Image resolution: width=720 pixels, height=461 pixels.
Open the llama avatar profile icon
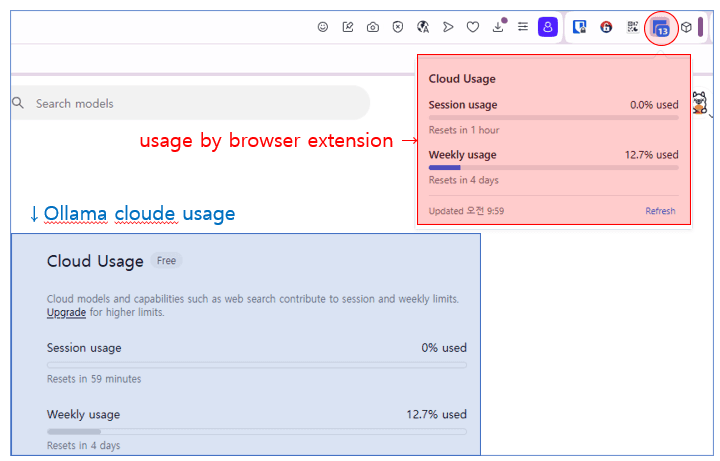pos(699,102)
